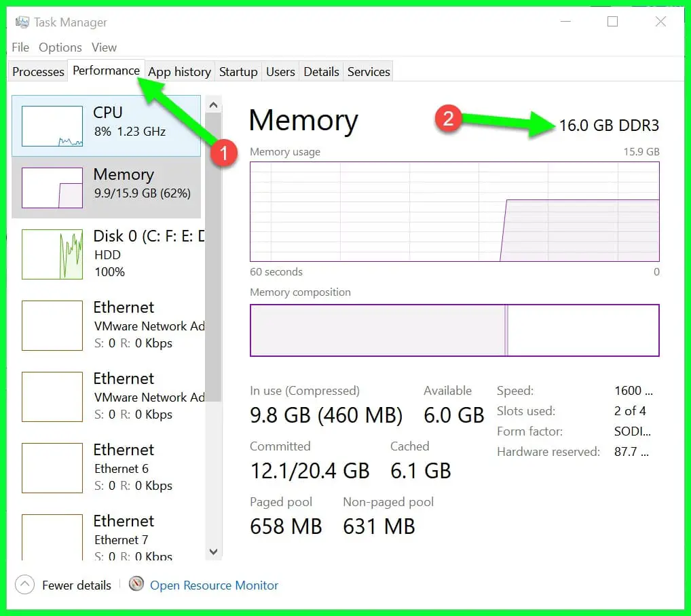Click the sidebar scroll up arrow
The width and height of the screenshot is (691, 616).
click(213, 105)
